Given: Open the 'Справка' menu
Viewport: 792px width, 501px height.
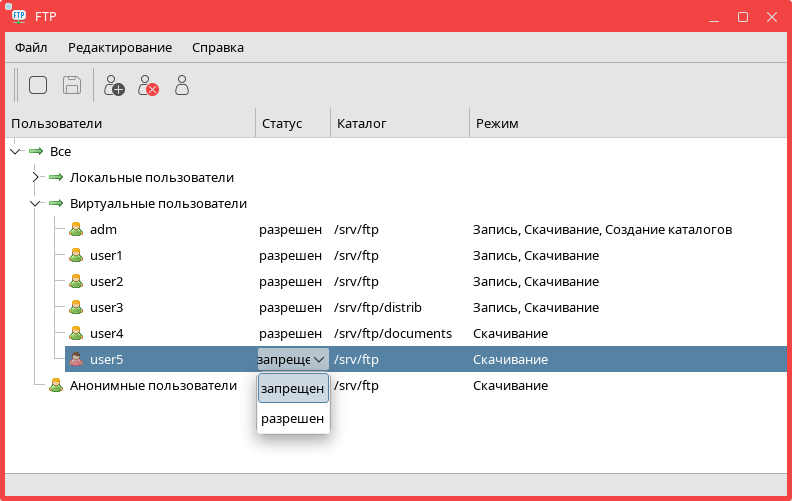Looking at the screenshot, I should click(x=217, y=47).
